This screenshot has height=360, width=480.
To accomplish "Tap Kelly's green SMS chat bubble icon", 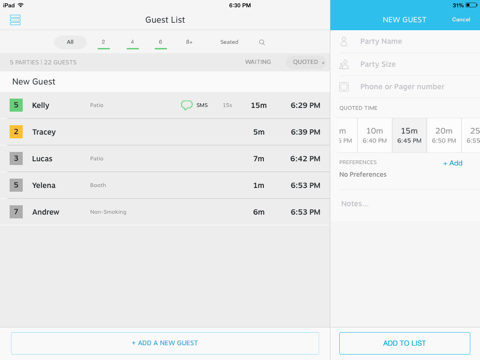I will pyautogui.click(x=187, y=105).
